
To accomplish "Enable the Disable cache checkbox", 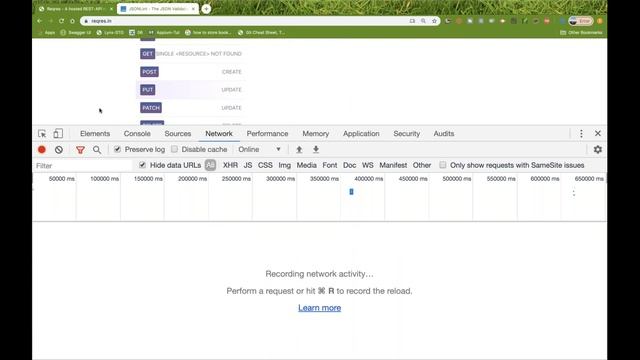I will [x=174, y=149].
